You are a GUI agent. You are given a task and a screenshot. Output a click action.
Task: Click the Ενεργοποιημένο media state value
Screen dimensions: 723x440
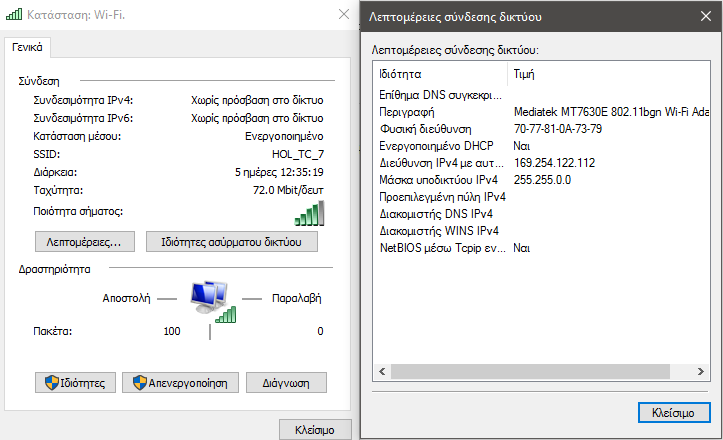[x=284, y=136]
